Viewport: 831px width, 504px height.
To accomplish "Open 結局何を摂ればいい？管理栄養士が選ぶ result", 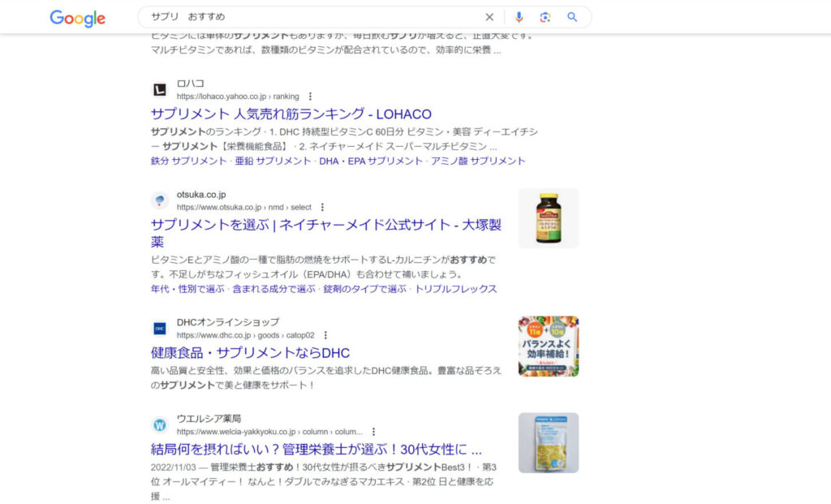I will [x=316, y=450].
